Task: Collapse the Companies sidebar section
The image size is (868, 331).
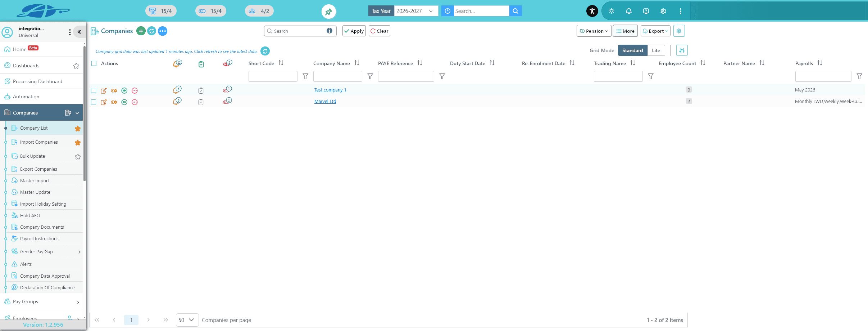Action: (77, 113)
